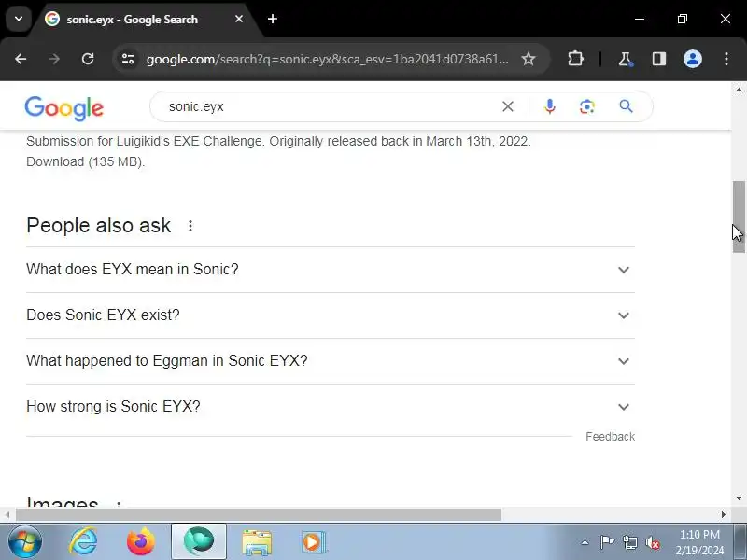
Task: Open the Windows Start menu
Action: pos(25,542)
